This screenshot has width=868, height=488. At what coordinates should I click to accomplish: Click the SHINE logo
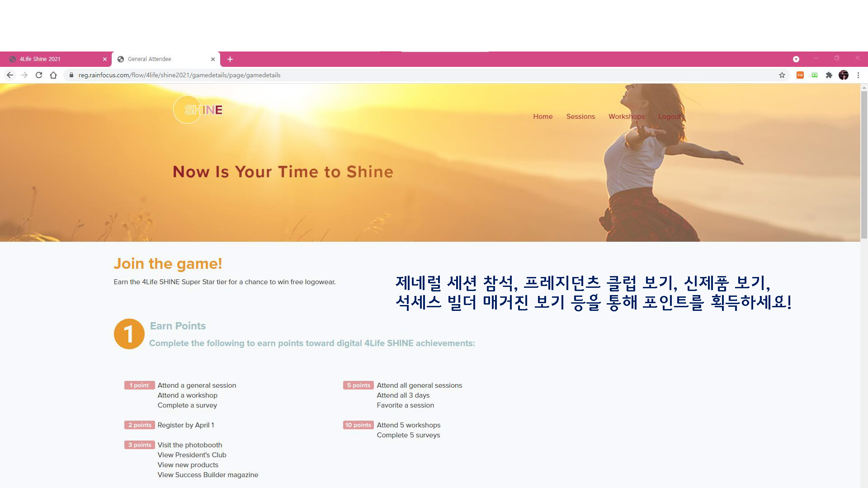point(198,110)
